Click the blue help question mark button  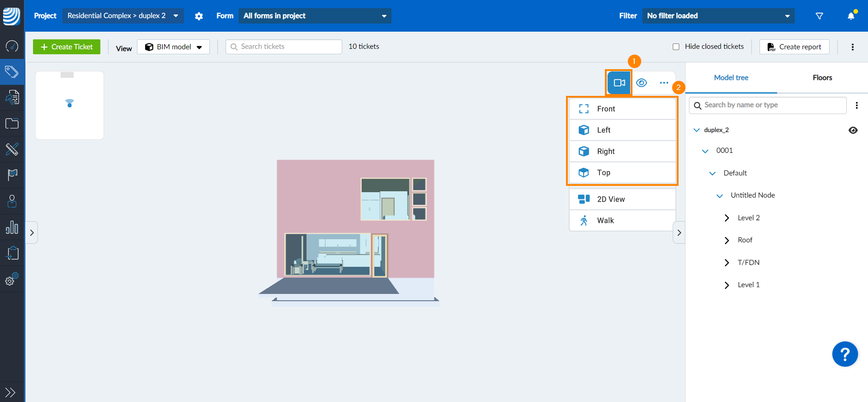coord(844,354)
